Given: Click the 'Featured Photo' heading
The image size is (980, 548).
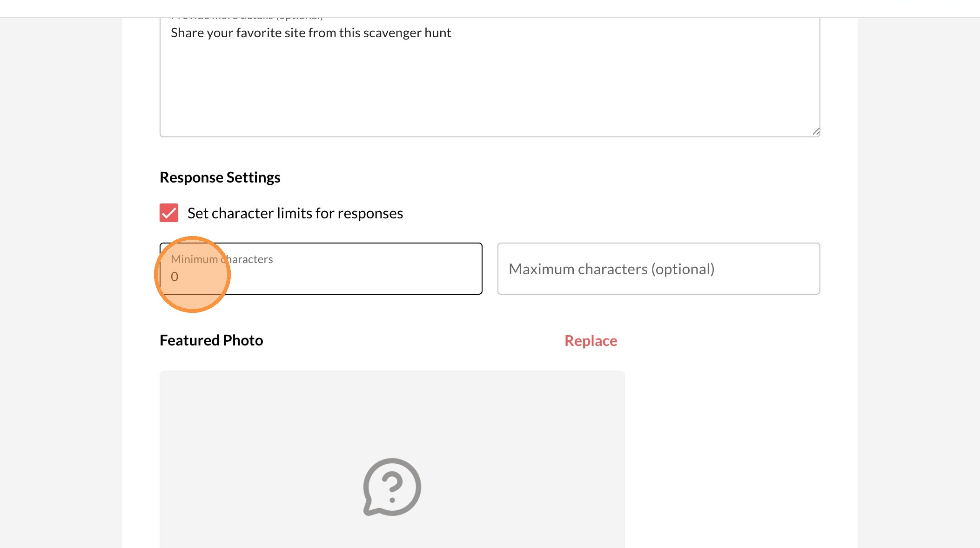Looking at the screenshot, I should [x=211, y=340].
